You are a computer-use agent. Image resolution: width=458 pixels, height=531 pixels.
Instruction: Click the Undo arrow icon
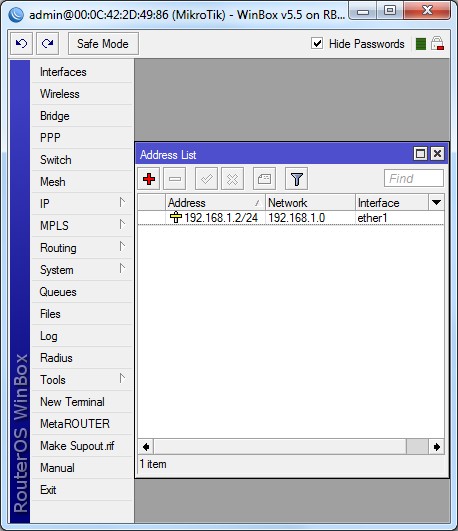click(x=21, y=43)
